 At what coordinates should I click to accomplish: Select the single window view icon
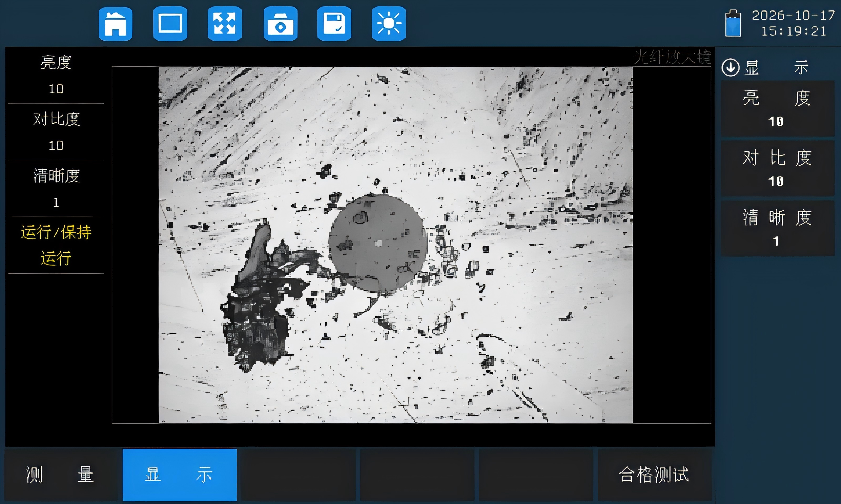pyautogui.click(x=170, y=23)
